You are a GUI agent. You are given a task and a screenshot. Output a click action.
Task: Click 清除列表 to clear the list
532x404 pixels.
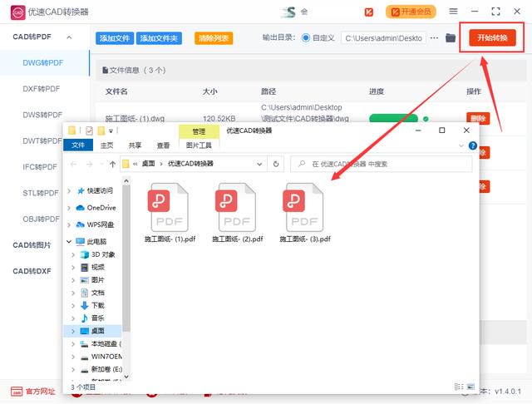pyautogui.click(x=214, y=38)
